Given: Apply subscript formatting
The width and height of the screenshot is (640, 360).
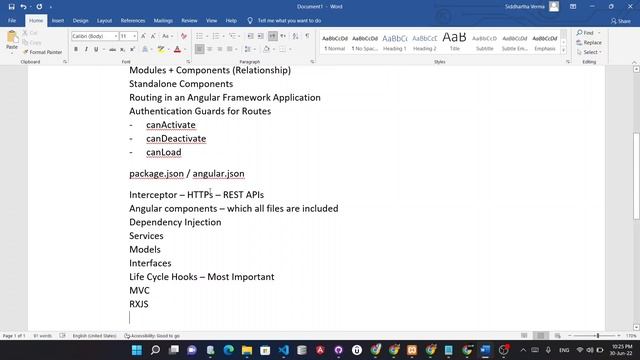Looking at the screenshot, I should (122, 49).
